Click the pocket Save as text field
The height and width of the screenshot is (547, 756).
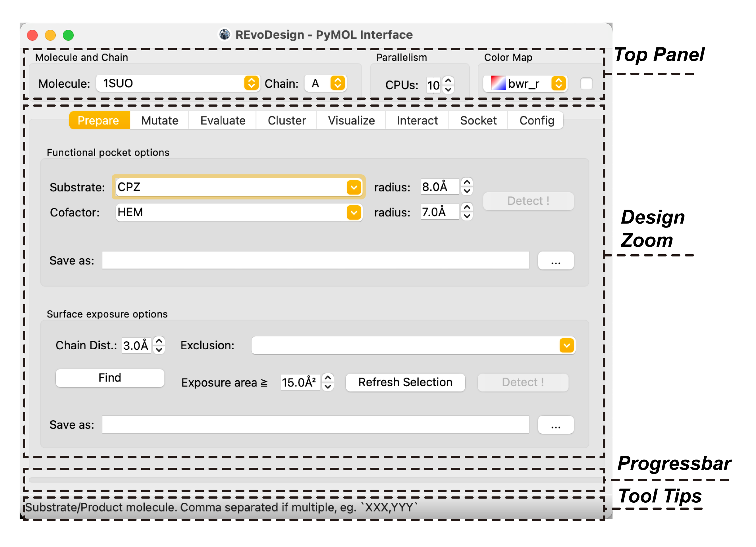[x=315, y=260]
